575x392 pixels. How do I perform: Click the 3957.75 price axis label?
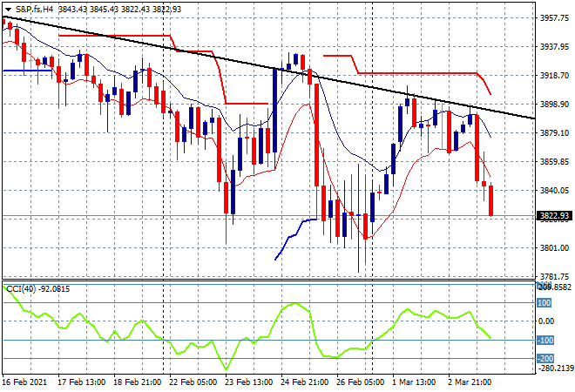coord(554,18)
